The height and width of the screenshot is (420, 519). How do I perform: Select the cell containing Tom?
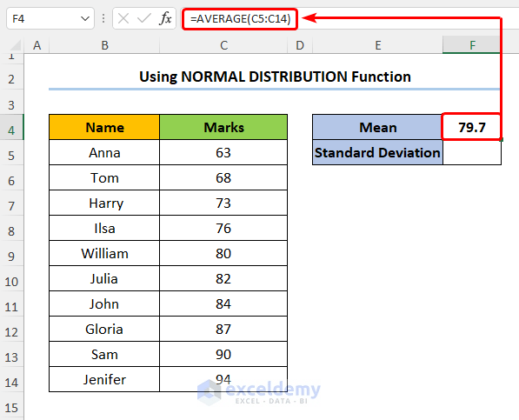click(x=104, y=177)
